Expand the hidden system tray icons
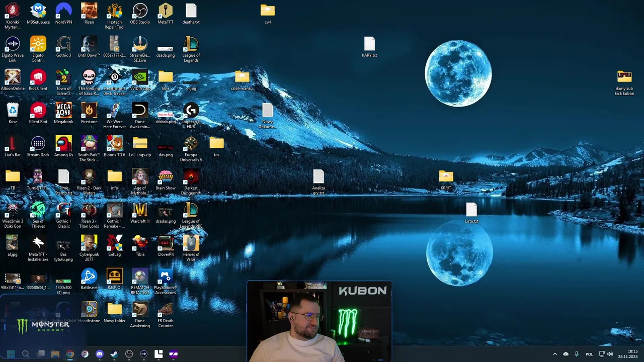644x362 pixels. pyautogui.click(x=555, y=354)
